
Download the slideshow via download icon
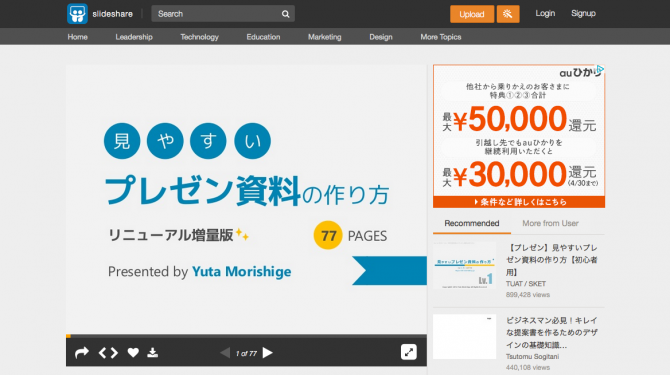click(153, 352)
